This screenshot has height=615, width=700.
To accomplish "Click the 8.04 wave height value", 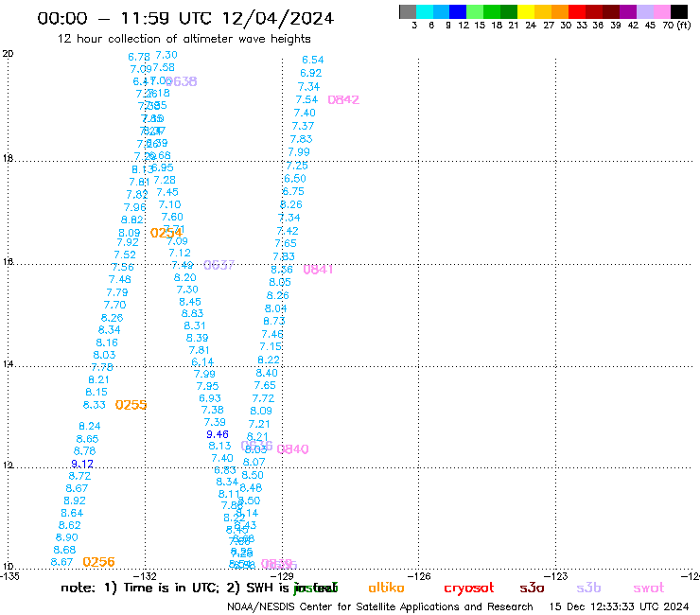I will [x=275, y=308].
